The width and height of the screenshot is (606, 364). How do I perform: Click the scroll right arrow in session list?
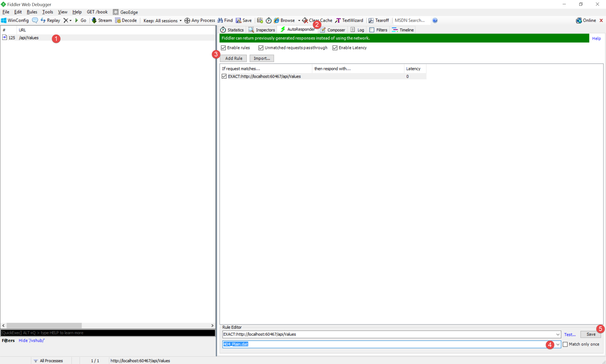point(212,325)
